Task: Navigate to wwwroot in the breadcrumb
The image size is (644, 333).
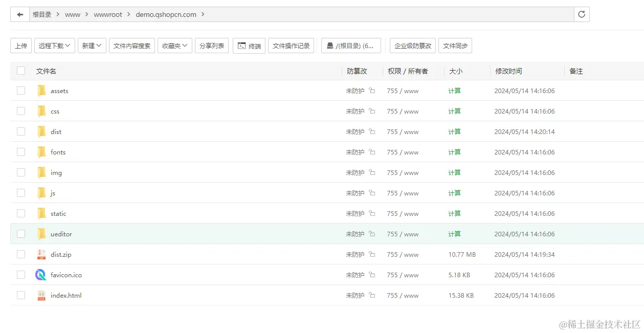Action: pos(108,14)
